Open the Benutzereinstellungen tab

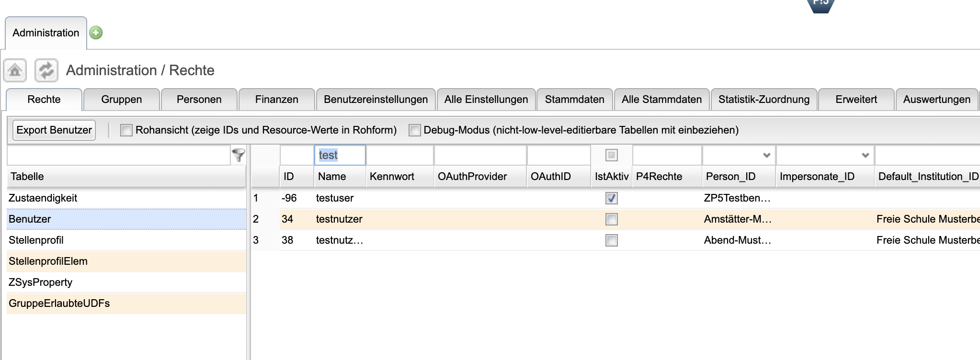[376, 100]
